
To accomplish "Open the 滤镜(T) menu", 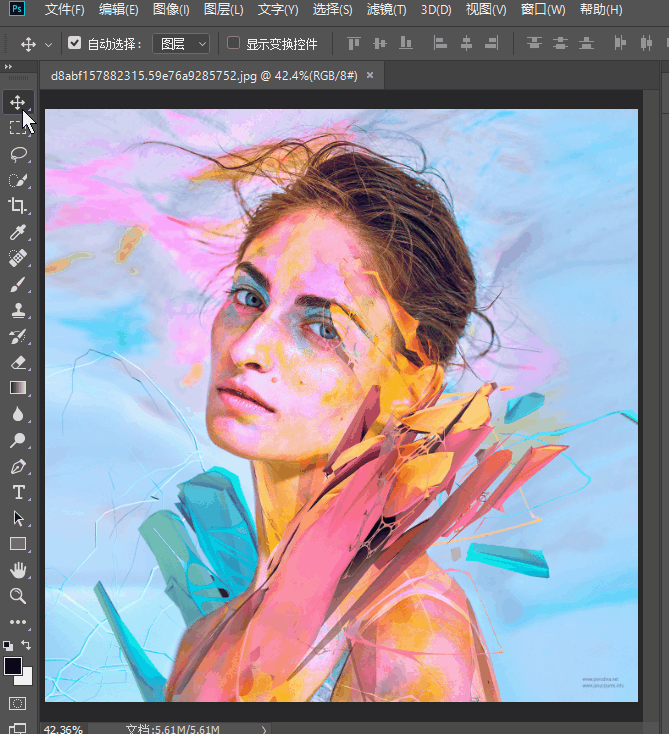I will pos(386,10).
